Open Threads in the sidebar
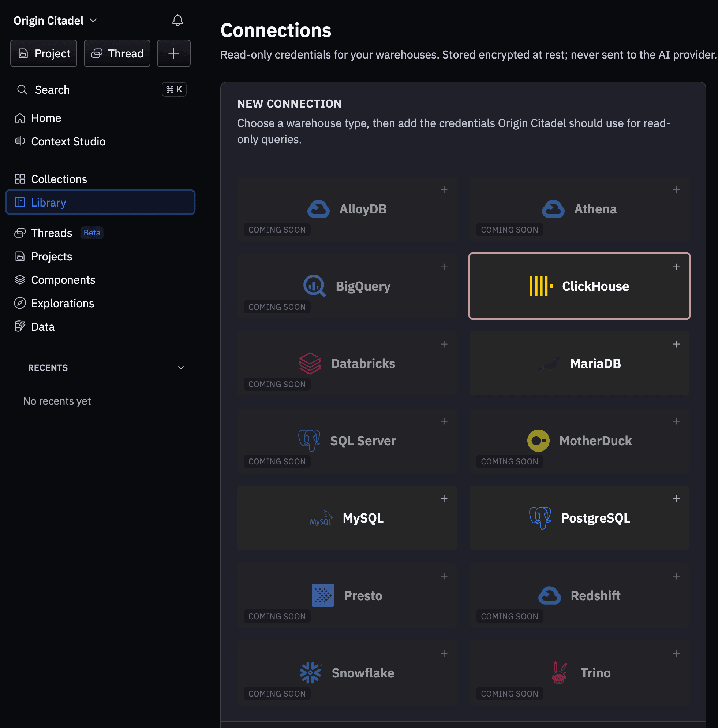The image size is (718, 728). pos(101,233)
